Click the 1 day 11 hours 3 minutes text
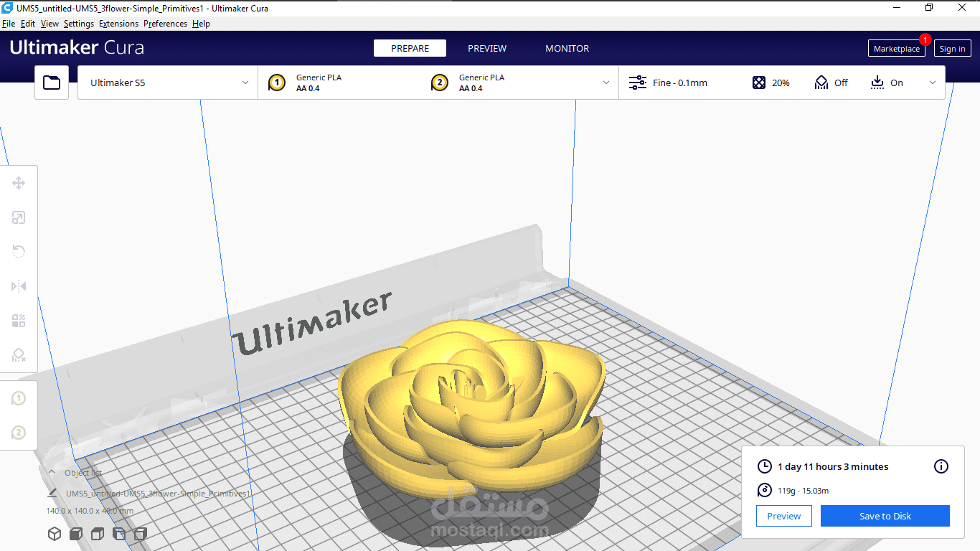The width and height of the screenshot is (980, 551). [833, 466]
